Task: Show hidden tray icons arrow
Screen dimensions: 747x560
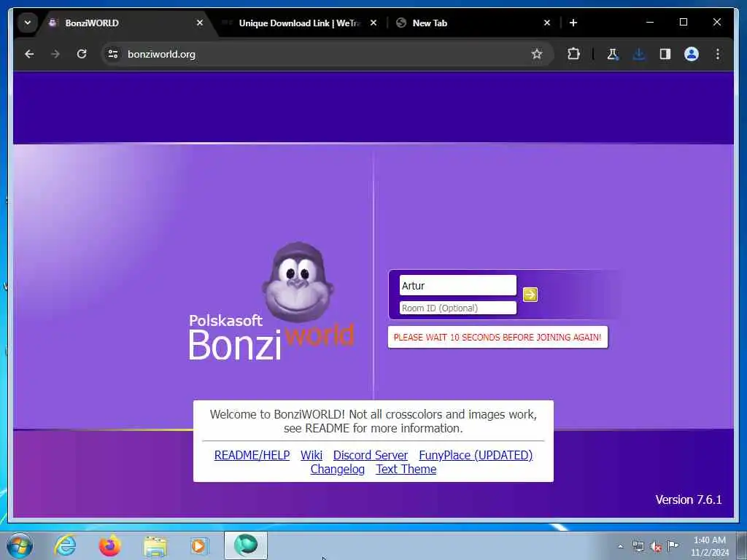Action: 620,546
